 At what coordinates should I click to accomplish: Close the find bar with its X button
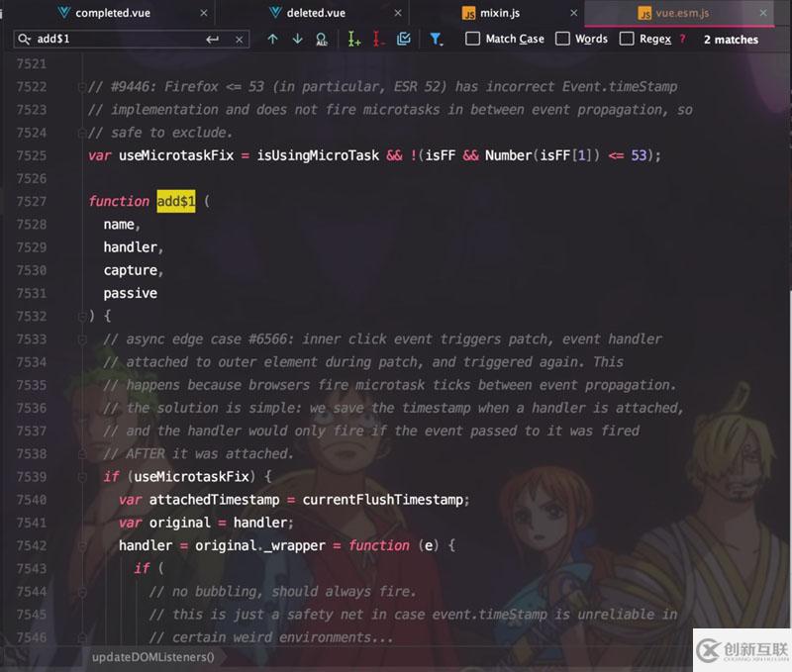237,40
